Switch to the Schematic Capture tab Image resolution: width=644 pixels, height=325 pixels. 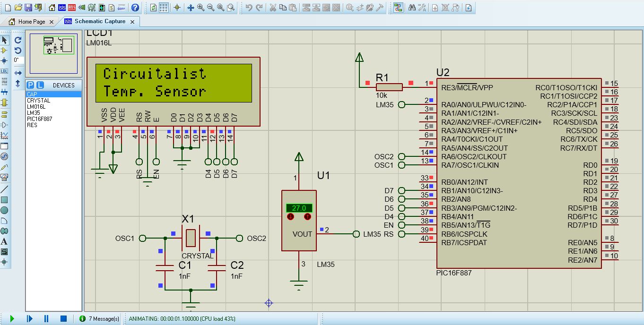tap(99, 21)
